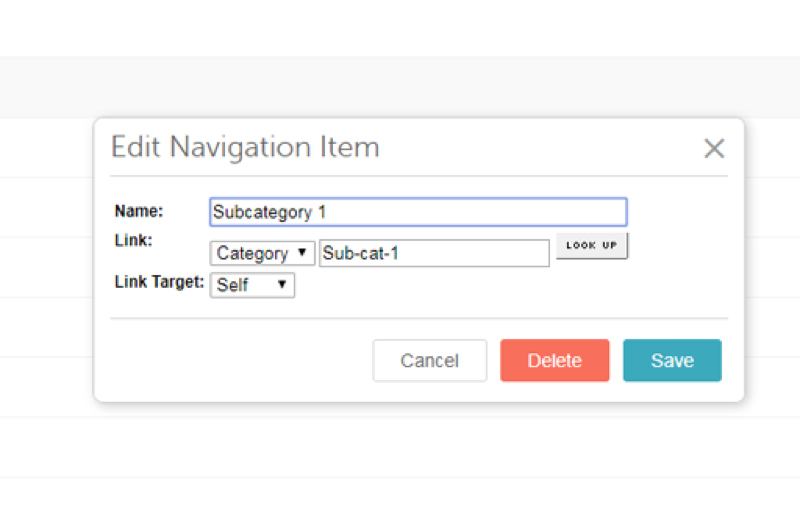Viewport: 800px width, 531px height.
Task: Click the Edit Navigation Item title
Action: (245, 147)
